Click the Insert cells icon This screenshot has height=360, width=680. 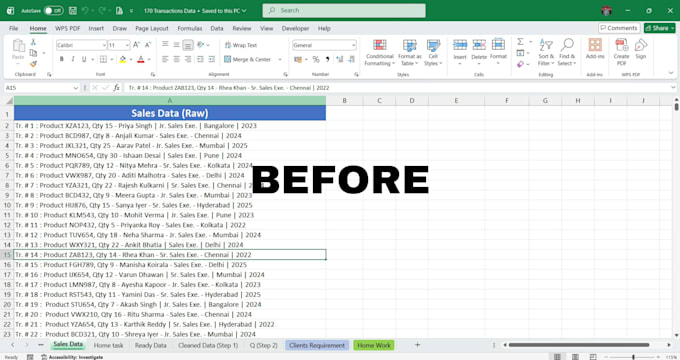tap(460, 45)
